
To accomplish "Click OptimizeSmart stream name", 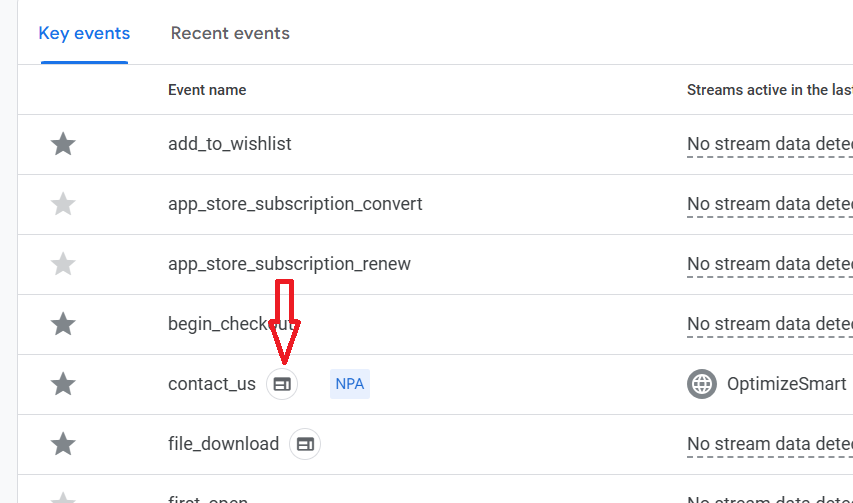I will click(x=786, y=384).
